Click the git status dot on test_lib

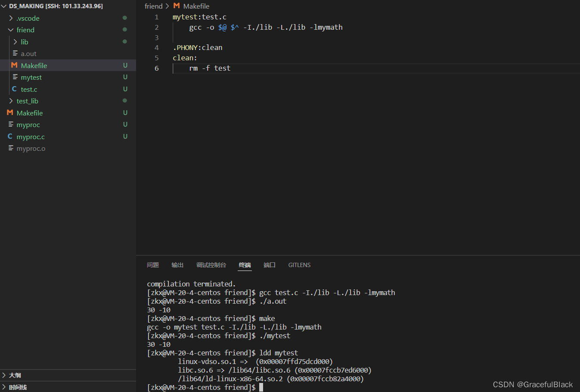tap(125, 100)
